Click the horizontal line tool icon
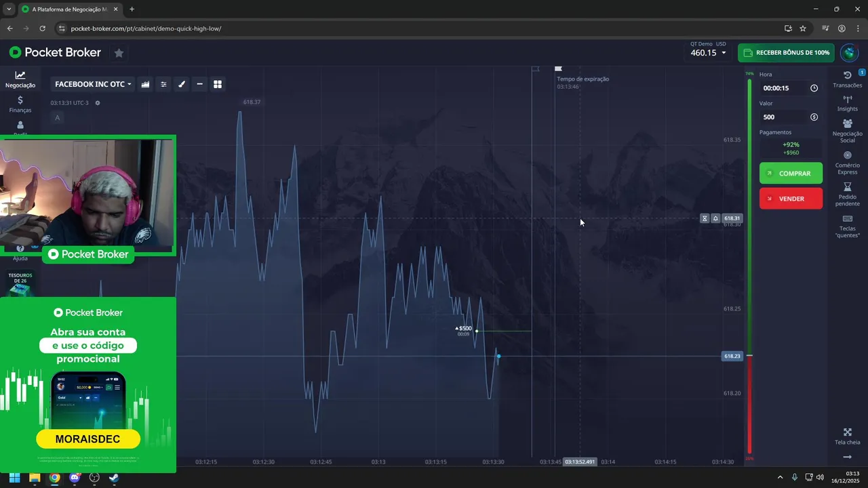Viewport: 868px width, 488px height. click(x=199, y=84)
